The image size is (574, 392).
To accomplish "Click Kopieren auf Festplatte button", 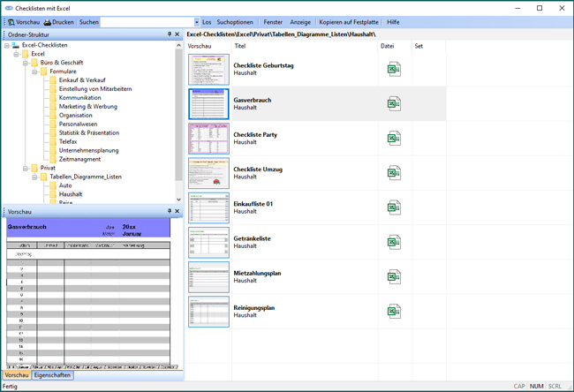I will 348,22.
